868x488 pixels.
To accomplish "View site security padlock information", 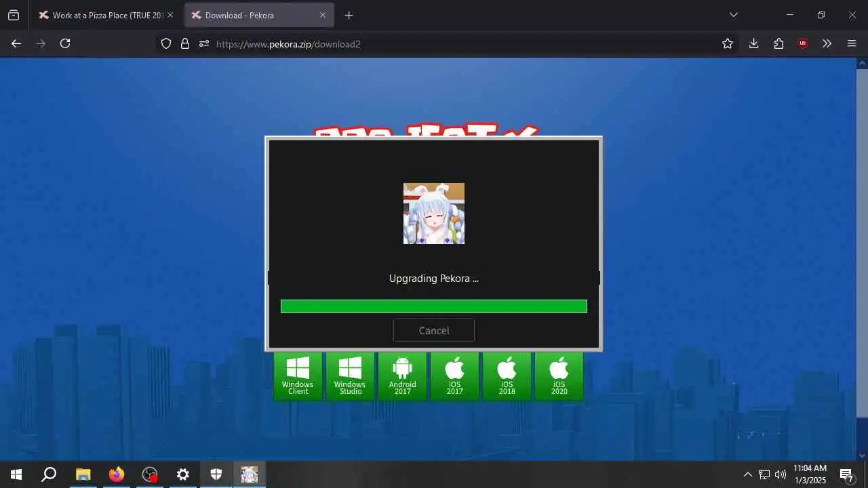I will pos(185,43).
